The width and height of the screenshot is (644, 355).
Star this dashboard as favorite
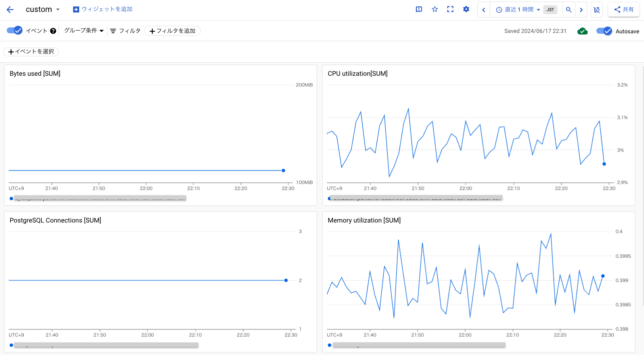[x=435, y=10]
